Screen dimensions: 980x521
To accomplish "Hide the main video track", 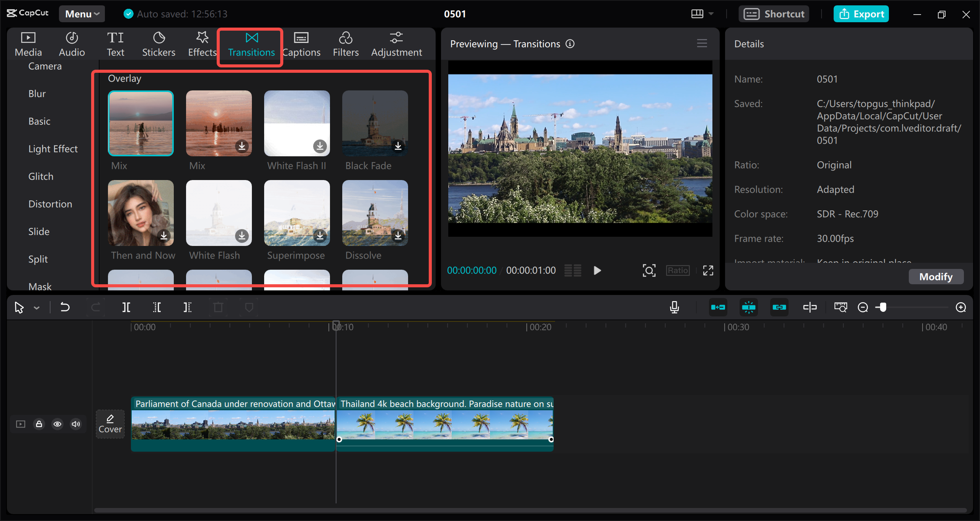I will pos(57,424).
